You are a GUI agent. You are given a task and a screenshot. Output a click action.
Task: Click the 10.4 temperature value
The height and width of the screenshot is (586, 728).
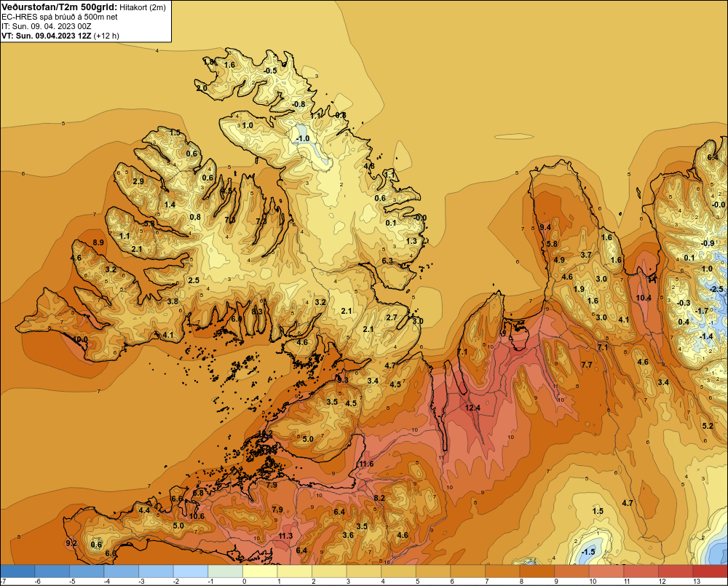644,298
